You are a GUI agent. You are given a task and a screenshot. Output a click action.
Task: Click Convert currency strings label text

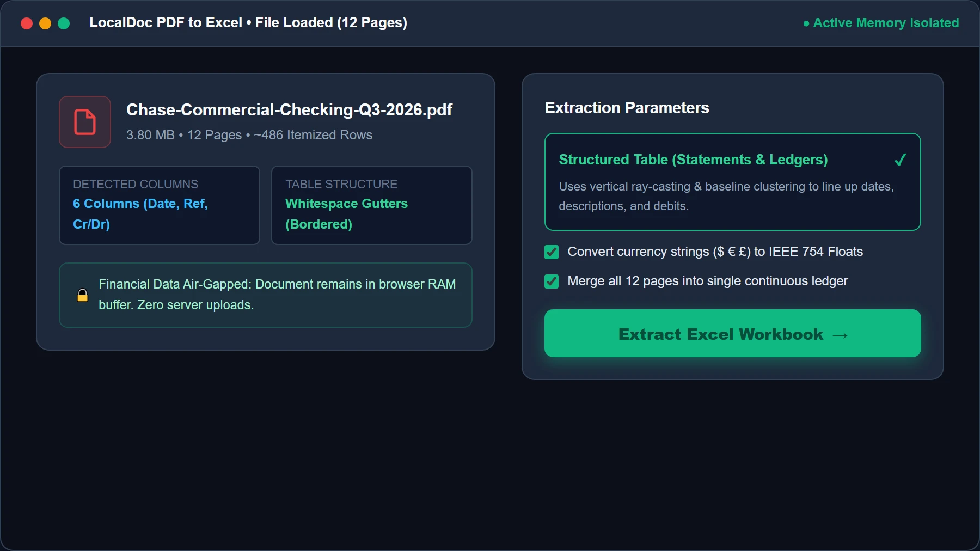coord(715,252)
